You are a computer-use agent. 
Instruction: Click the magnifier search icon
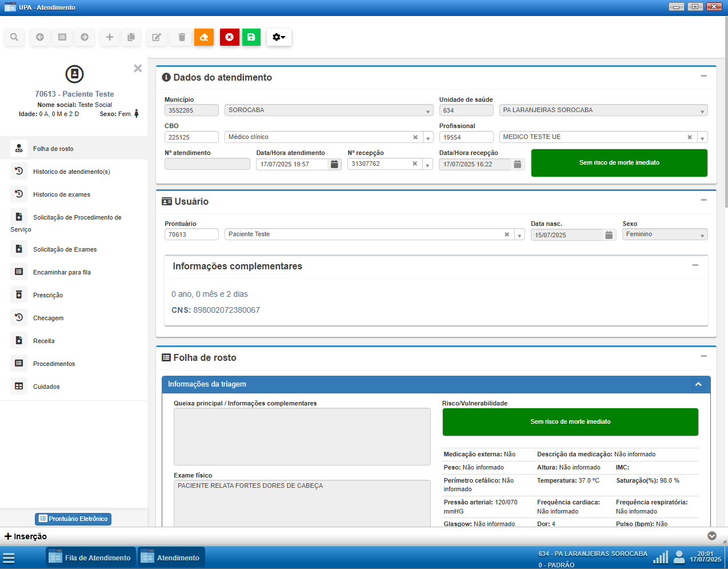[x=14, y=37]
